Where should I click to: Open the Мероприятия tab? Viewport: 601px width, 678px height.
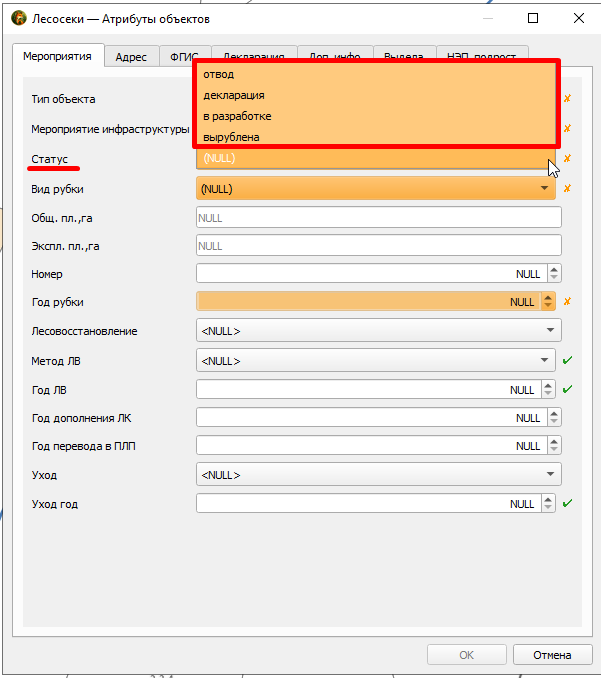58,56
